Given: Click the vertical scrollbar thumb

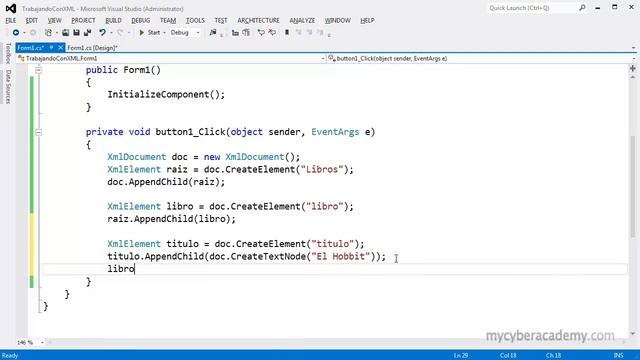Looking at the screenshot, I should pos(633,186).
